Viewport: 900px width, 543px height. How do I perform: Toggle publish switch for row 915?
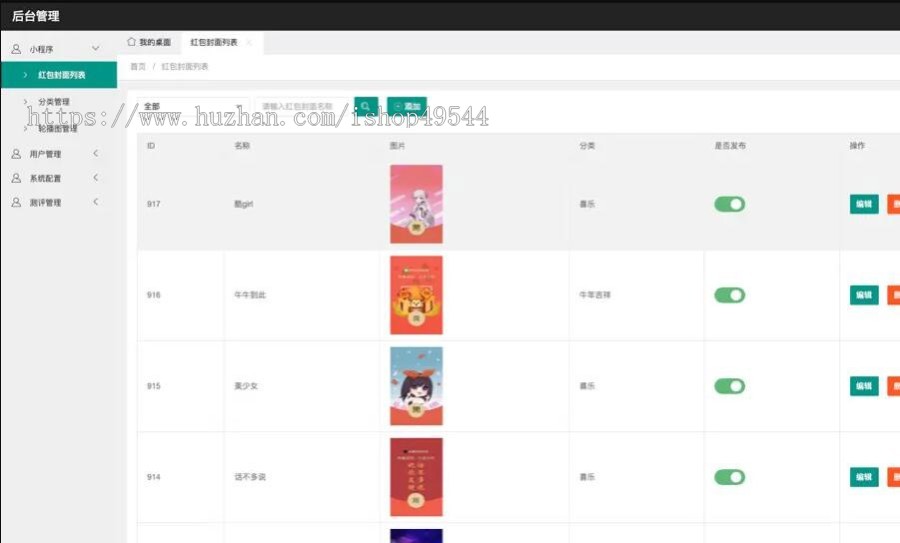730,386
